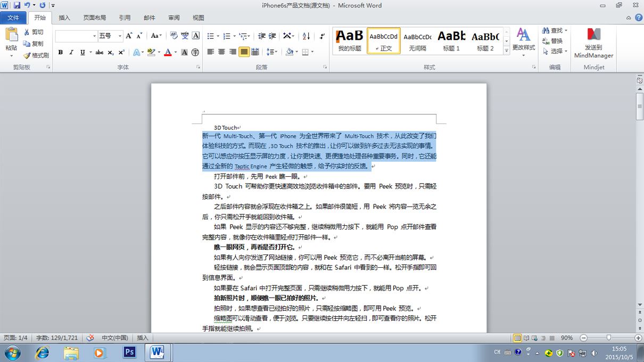This screenshot has width=644, height=362.
Task: Click the Windows Start button
Action: pyautogui.click(x=12, y=352)
